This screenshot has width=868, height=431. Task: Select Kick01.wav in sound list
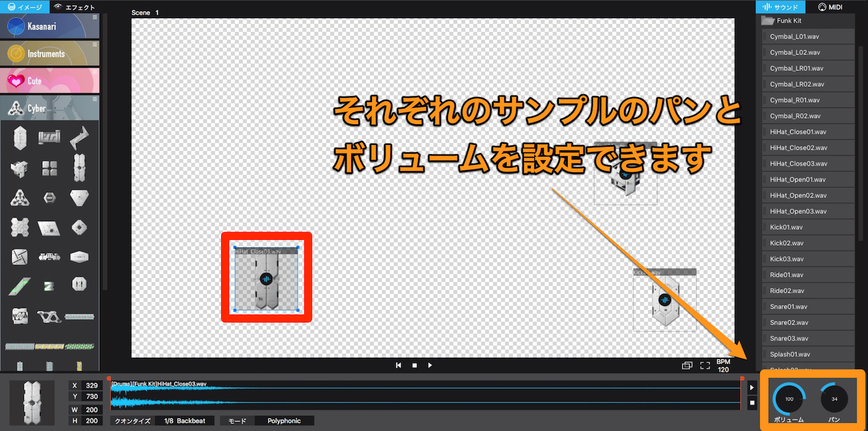808,227
